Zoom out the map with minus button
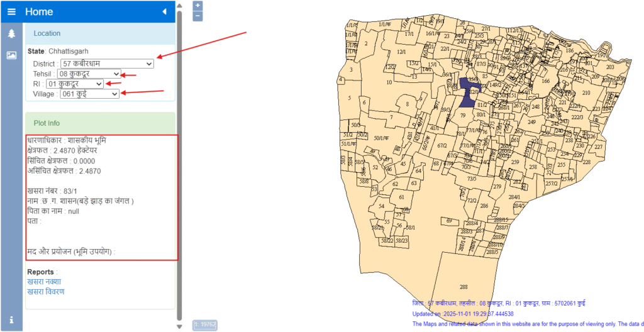Image resolution: width=644 pixels, height=332 pixels. [198, 16]
